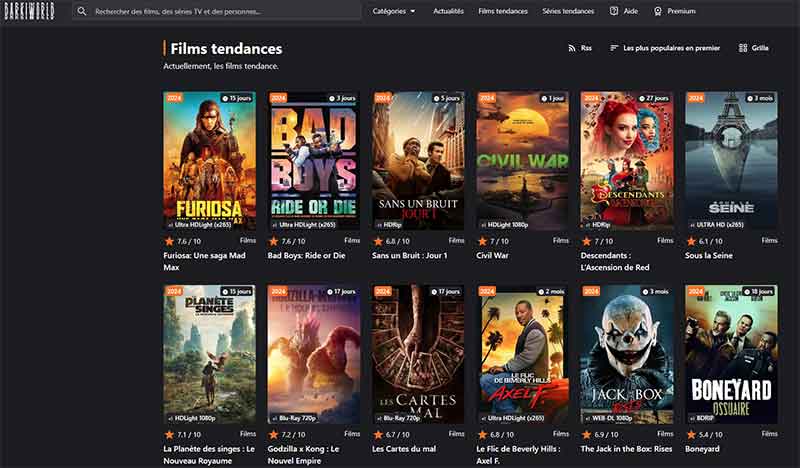Switch view using the Grille button

pos(760,48)
